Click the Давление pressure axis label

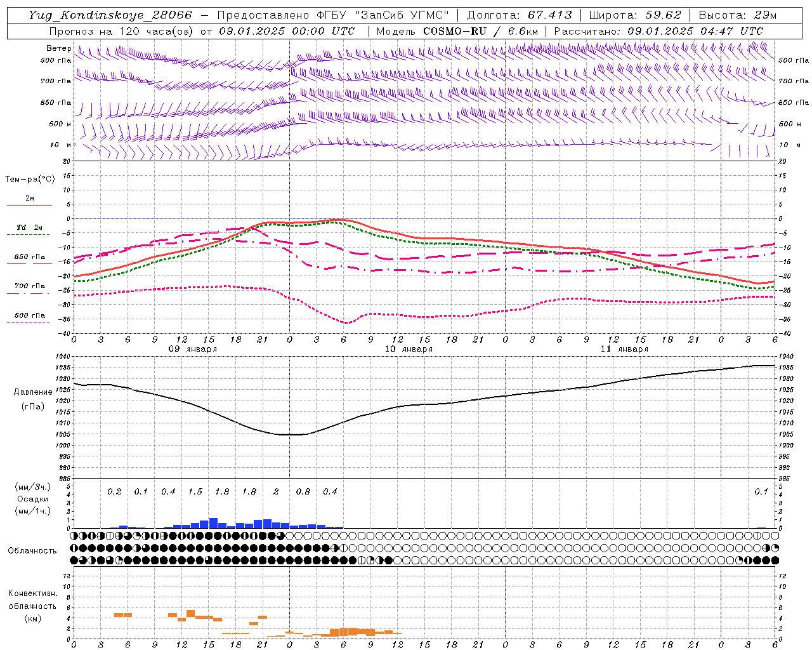tap(33, 392)
